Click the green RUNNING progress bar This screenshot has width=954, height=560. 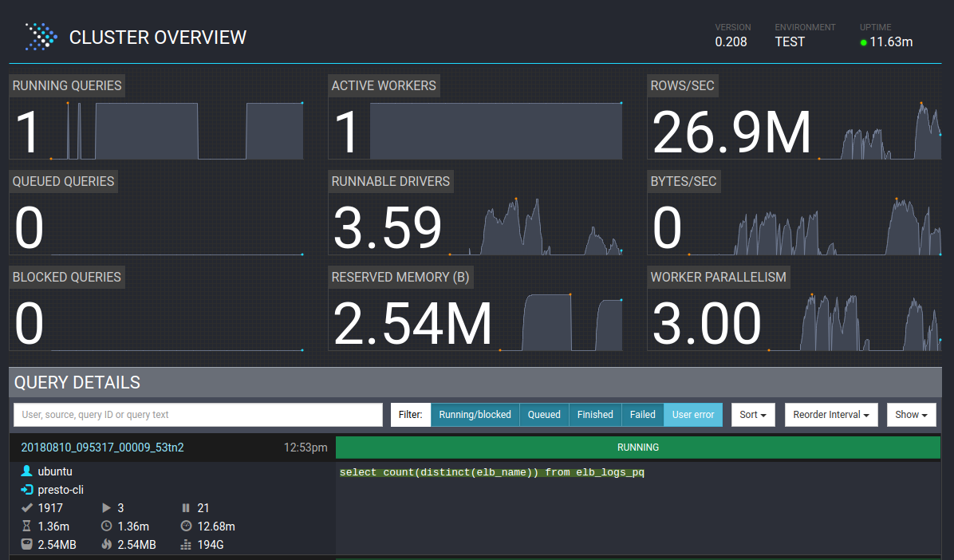[637, 448]
